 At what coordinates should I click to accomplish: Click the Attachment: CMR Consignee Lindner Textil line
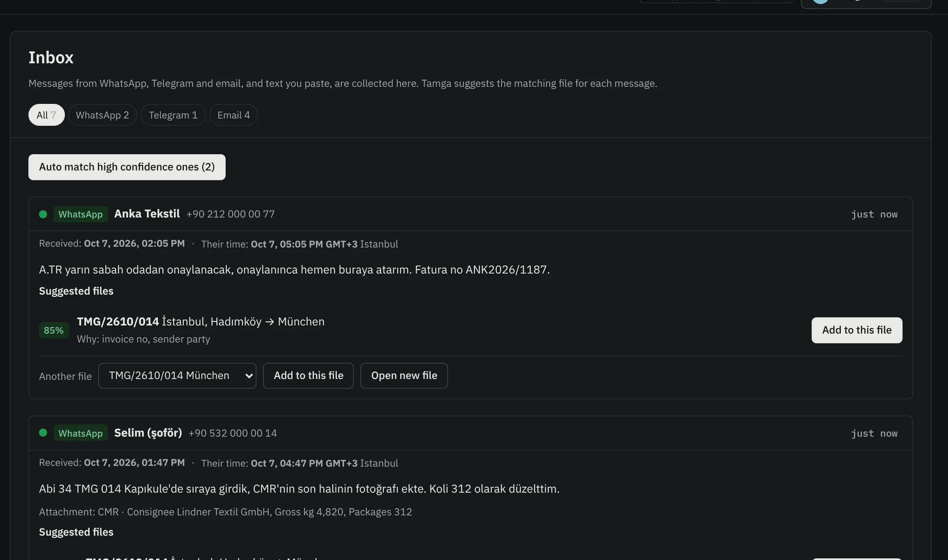(225, 512)
